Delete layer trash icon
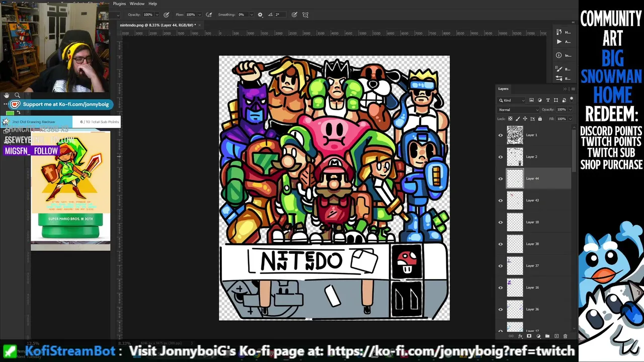This screenshot has width=644, height=362. coord(565,336)
